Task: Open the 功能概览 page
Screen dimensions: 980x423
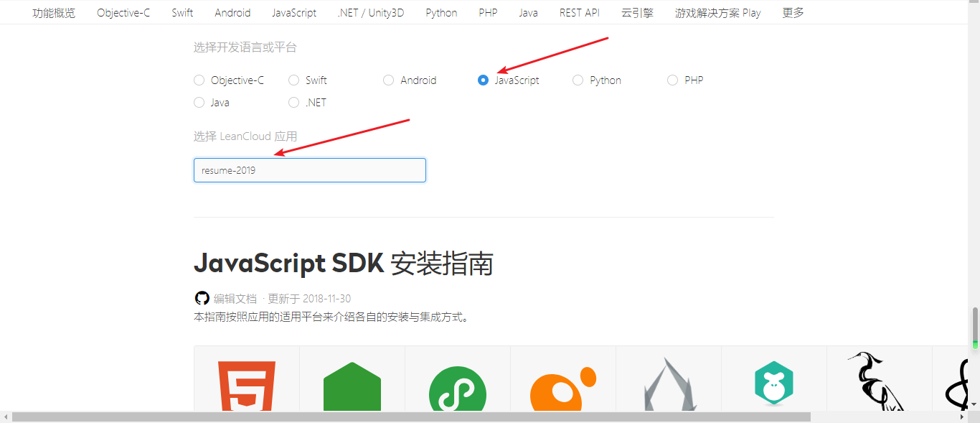Action: (53, 12)
